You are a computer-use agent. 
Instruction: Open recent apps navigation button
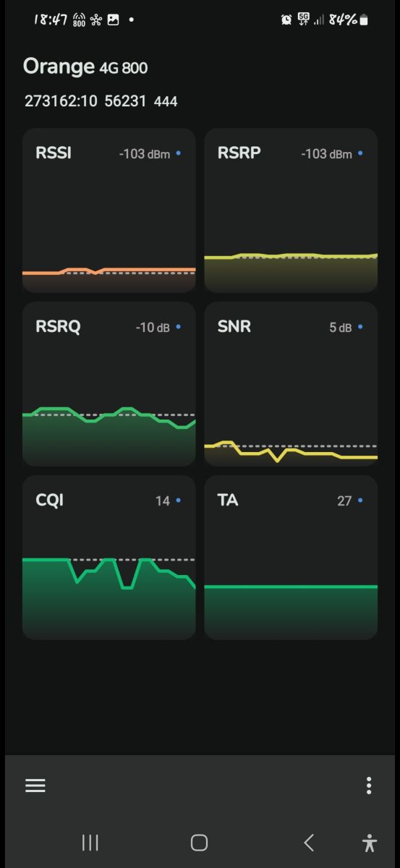pos(90,842)
